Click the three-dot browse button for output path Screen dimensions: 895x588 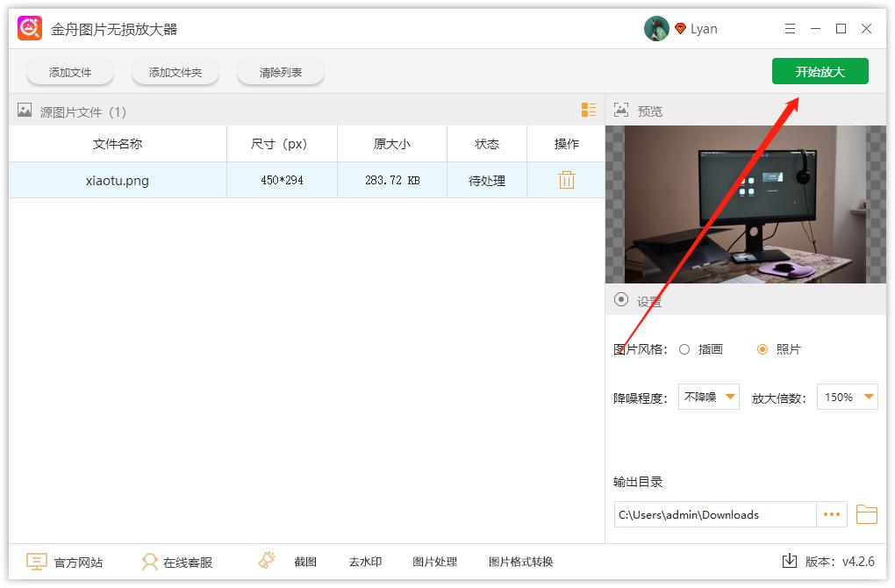pos(831,513)
